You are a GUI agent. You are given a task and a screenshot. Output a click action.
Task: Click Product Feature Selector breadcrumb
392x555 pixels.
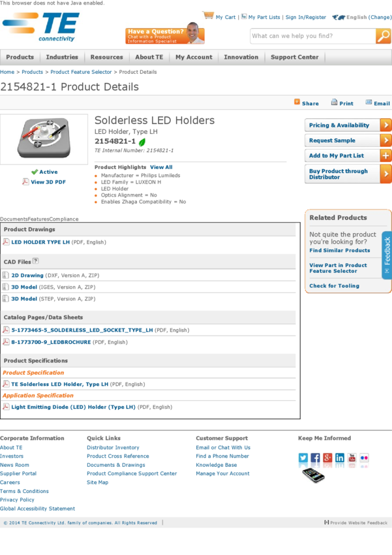pyautogui.click(x=81, y=72)
